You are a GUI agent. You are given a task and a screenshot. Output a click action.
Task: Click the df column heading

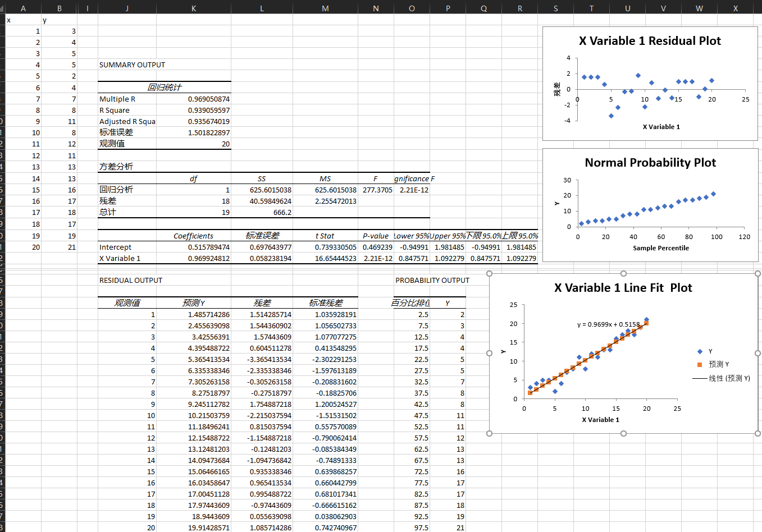(x=193, y=178)
